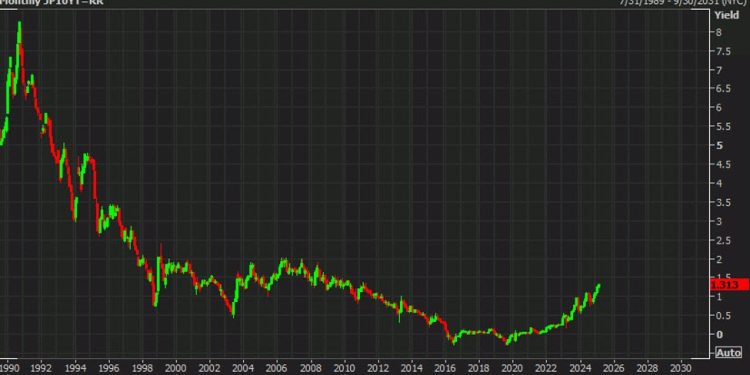Click the Auto scale button
Image resolution: width=750 pixels, height=375 pixels.
pos(728,353)
